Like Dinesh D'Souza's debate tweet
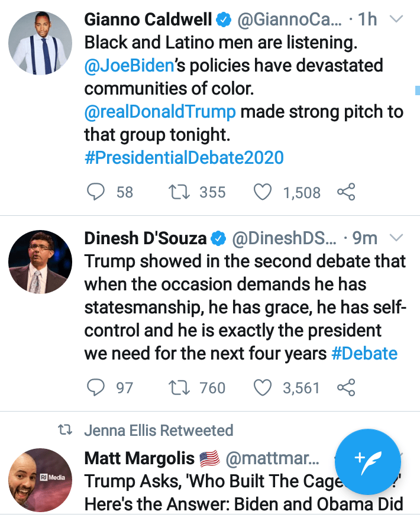 [262, 388]
